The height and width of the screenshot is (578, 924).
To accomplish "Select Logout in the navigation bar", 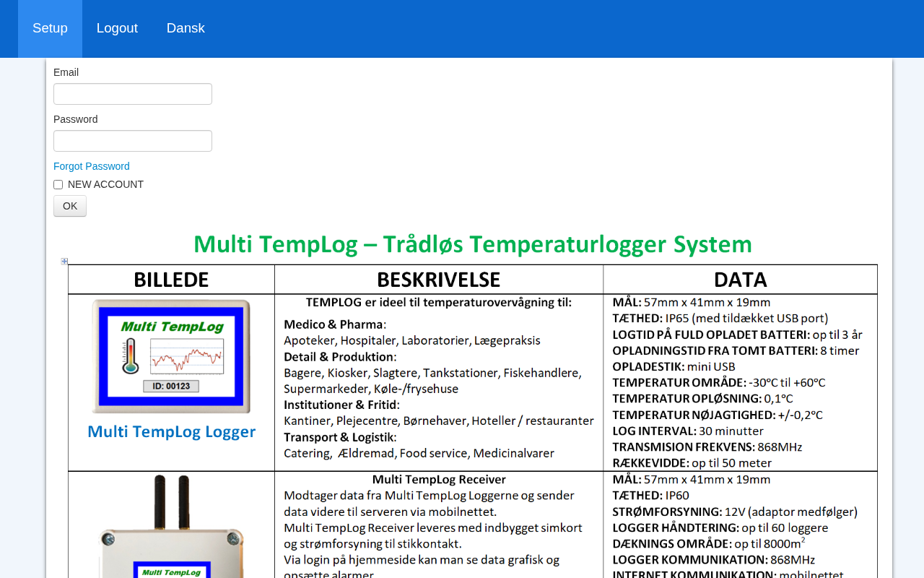I will point(117,28).
